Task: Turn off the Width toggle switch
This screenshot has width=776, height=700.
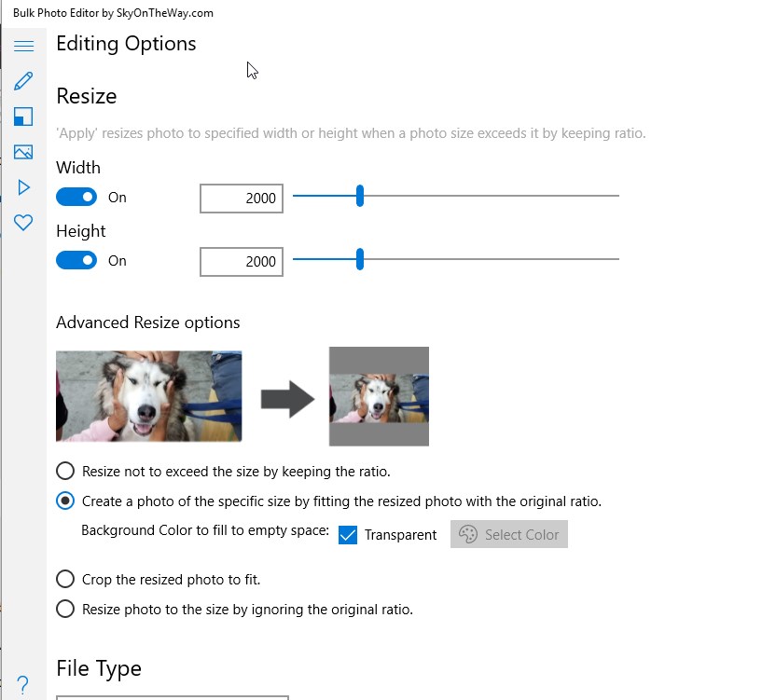Action: tap(76, 198)
